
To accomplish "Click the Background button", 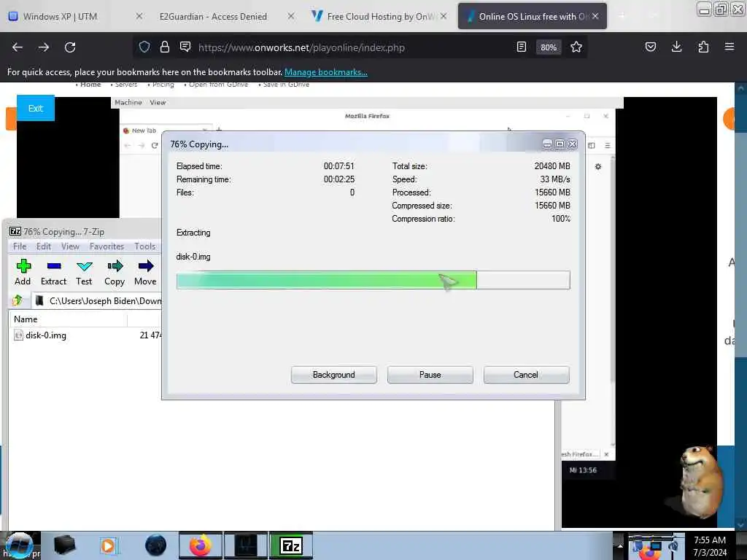I will click(334, 375).
